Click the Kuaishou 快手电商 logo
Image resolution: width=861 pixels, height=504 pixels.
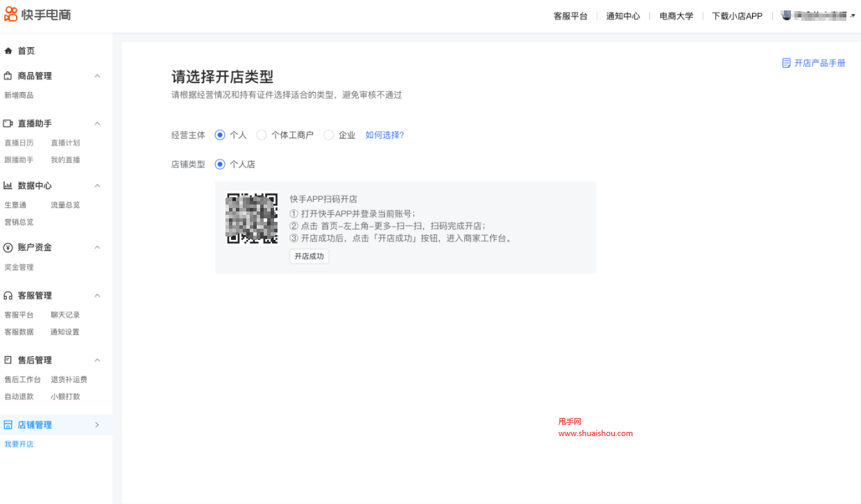(x=38, y=15)
